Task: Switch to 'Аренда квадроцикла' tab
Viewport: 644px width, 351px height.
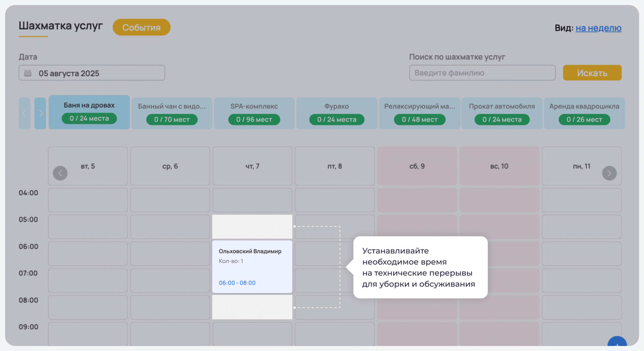Action: pyautogui.click(x=584, y=113)
